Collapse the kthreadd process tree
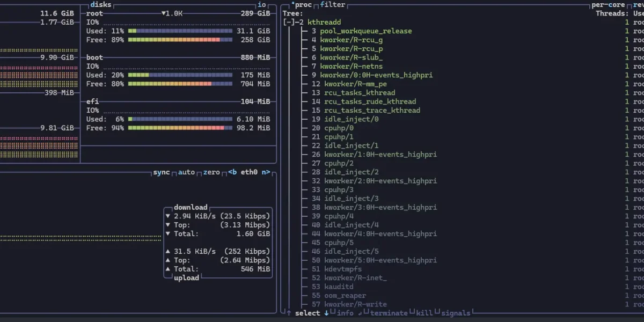 tap(289, 22)
